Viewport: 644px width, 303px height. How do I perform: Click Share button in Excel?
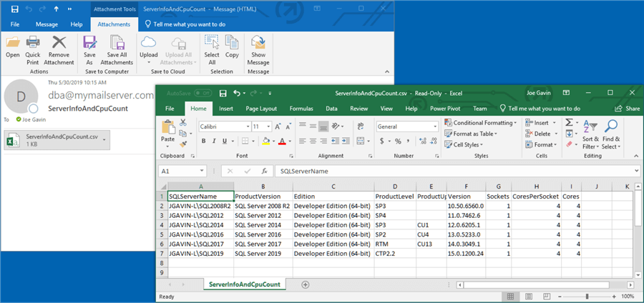click(x=627, y=109)
